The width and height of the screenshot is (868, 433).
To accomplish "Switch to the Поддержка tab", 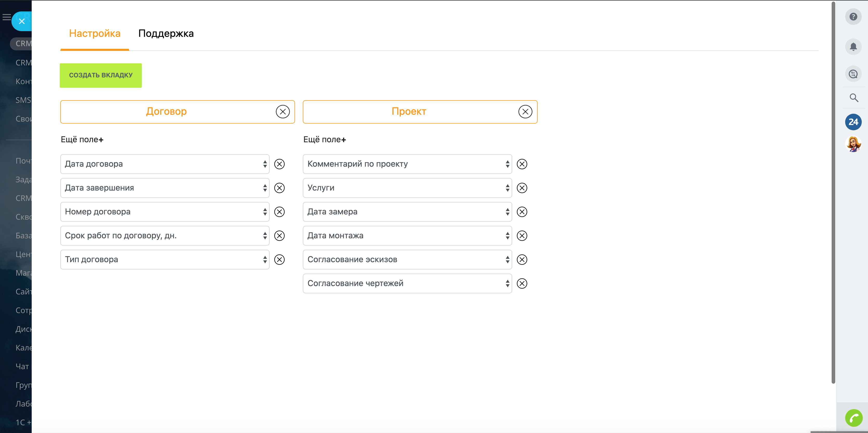I will pos(166,34).
